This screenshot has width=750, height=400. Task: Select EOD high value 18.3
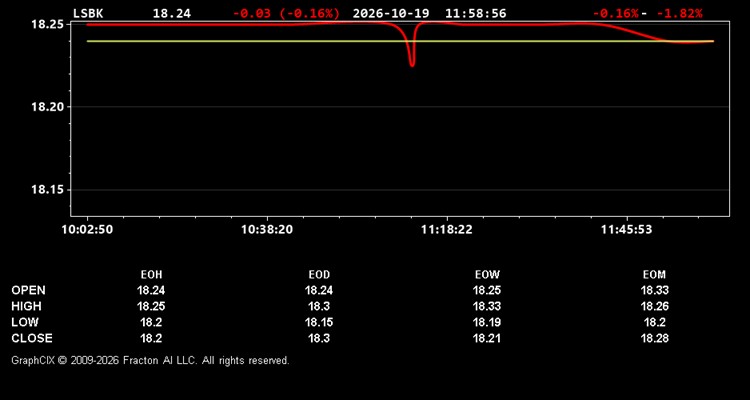coord(319,306)
